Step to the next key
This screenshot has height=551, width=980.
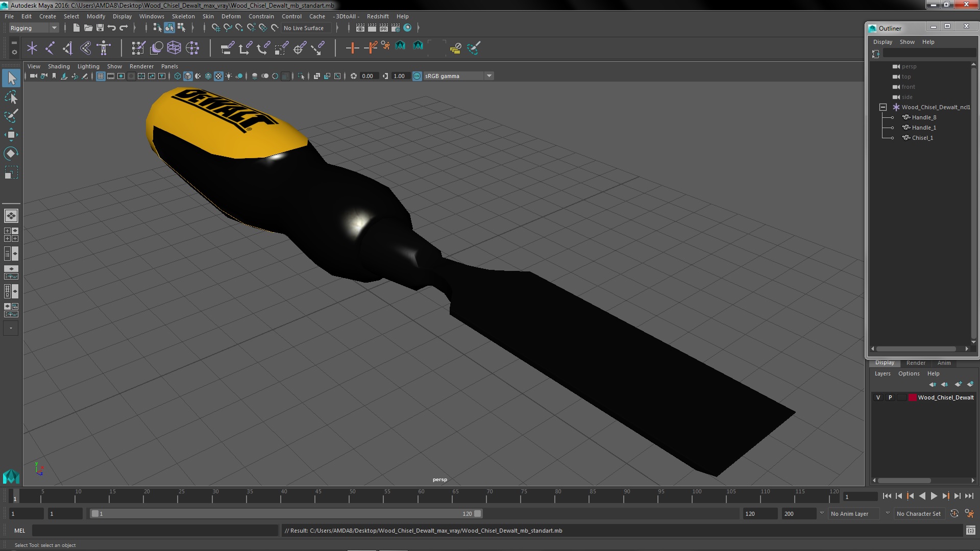945,496
